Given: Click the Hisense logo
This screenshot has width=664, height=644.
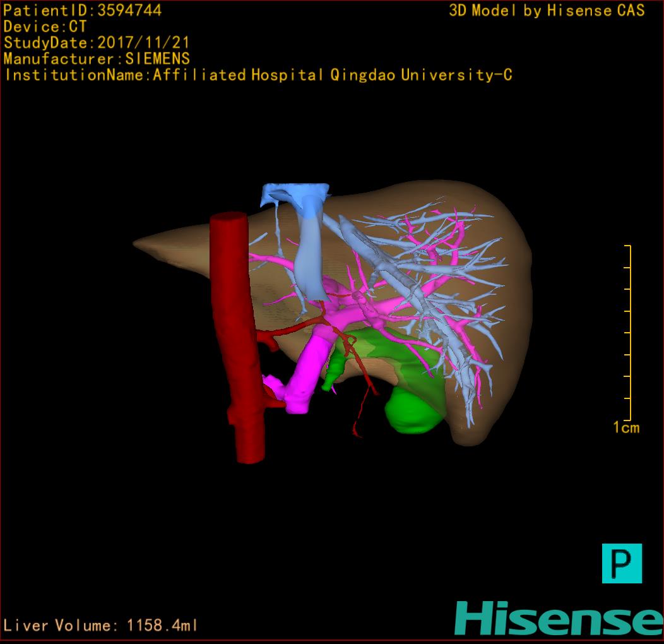Looking at the screenshot, I should (559, 618).
